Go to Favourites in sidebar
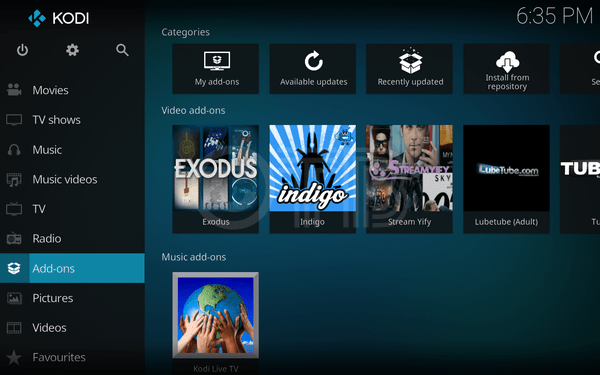The height and width of the screenshot is (375, 600). 72,357
